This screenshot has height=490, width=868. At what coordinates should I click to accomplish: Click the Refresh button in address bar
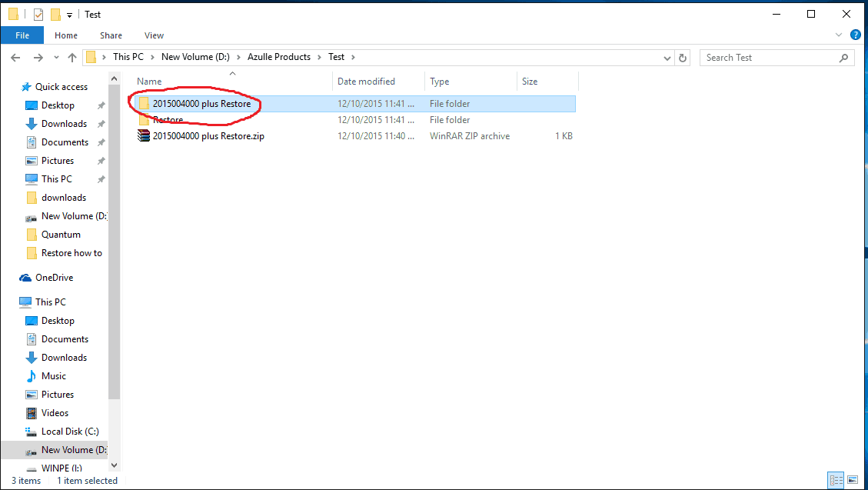click(x=683, y=58)
